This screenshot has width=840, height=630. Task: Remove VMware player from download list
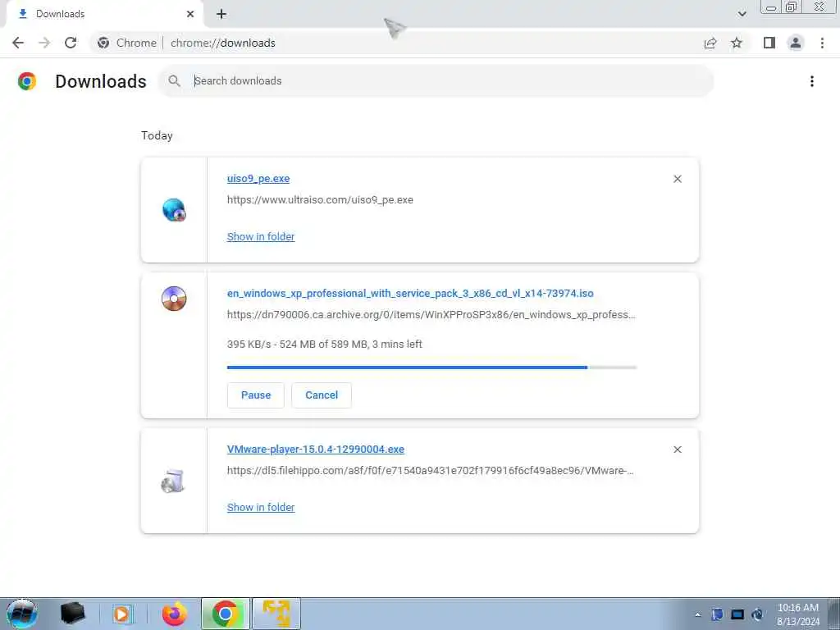tap(678, 450)
